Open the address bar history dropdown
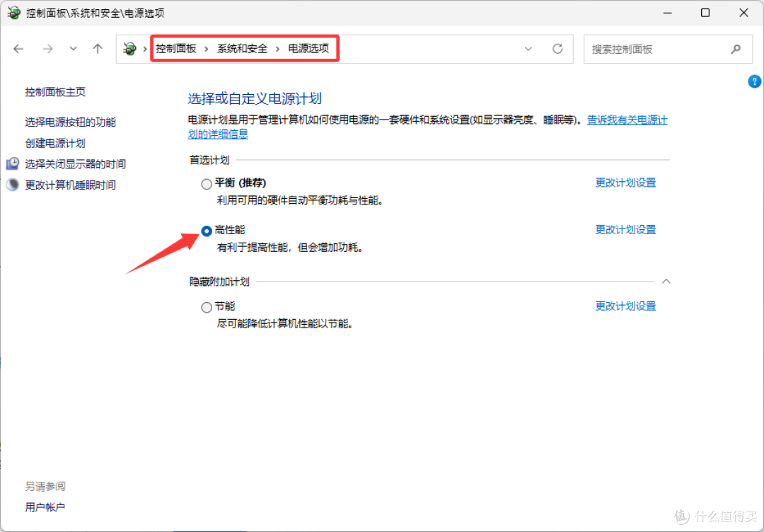This screenshot has height=532, width=764. (x=528, y=49)
